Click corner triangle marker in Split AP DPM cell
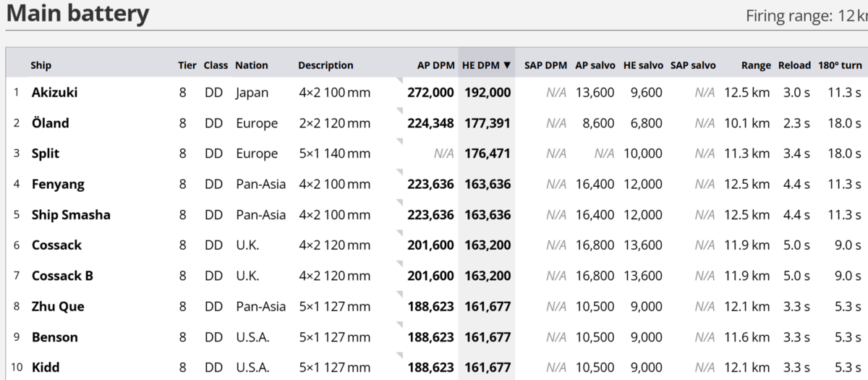Viewport: 868px width, 380px height. click(399, 141)
